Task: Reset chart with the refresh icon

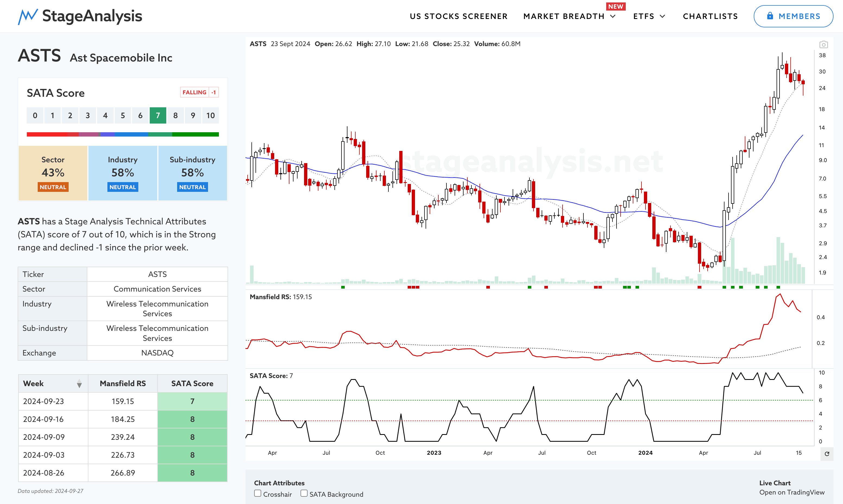Action: click(827, 454)
